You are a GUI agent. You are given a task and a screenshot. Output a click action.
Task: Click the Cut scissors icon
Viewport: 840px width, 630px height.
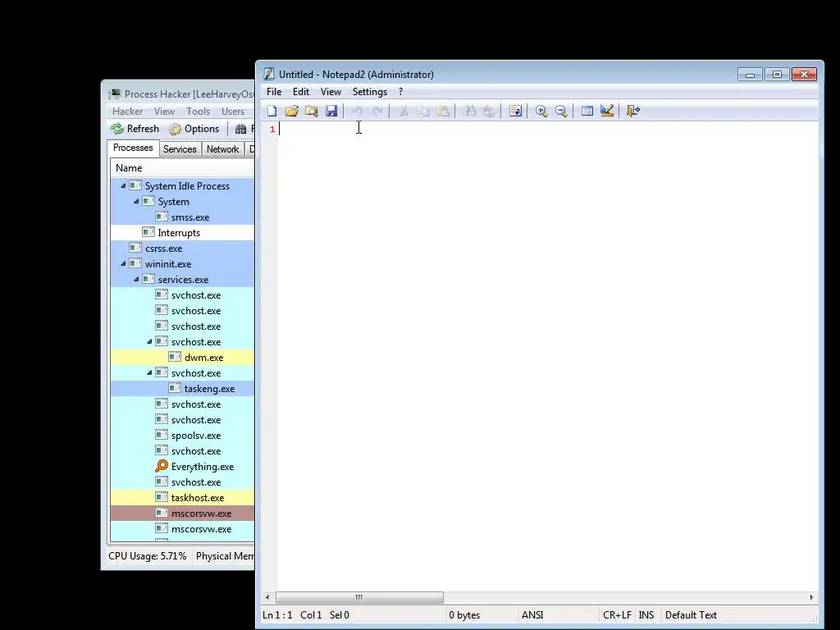pyautogui.click(x=404, y=111)
